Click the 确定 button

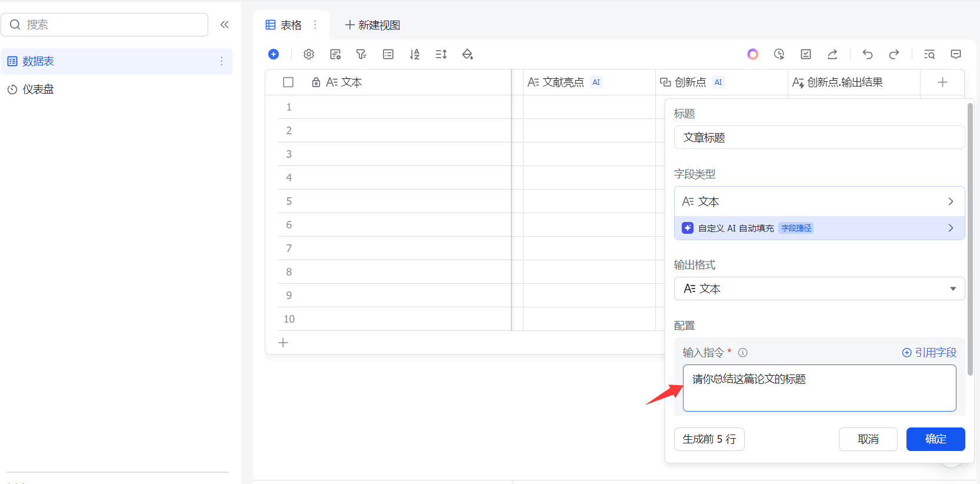935,439
